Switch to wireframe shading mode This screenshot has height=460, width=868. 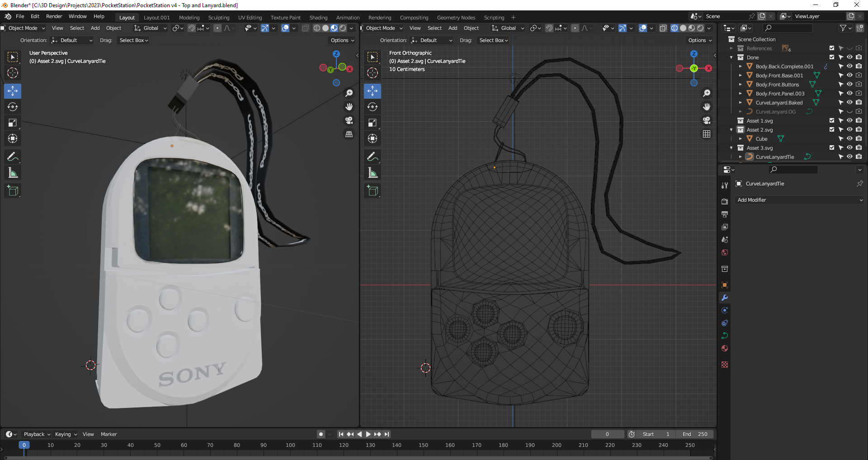(x=317, y=28)
